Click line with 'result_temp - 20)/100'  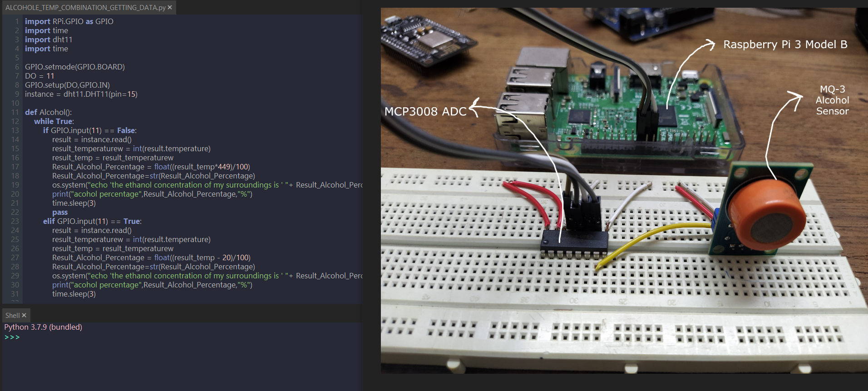pyautogui.click(x=151, y=257)
